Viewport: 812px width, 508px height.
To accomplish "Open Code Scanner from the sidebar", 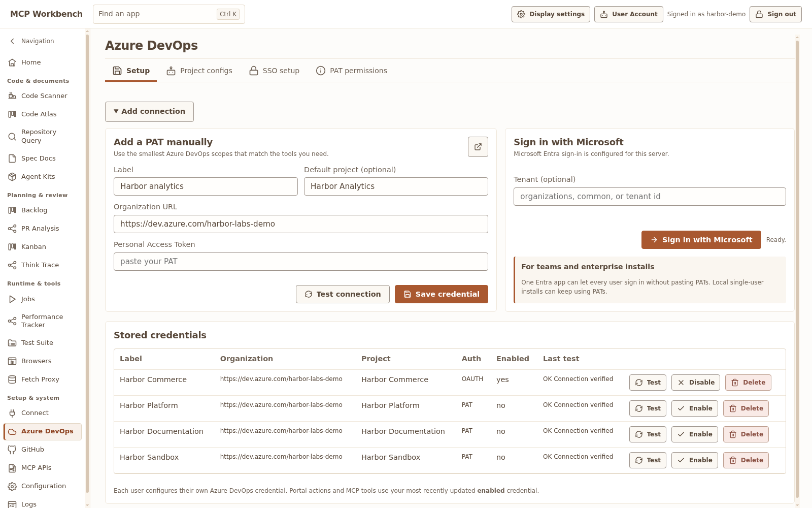I will pyautogui.click(x=43, y=96).
